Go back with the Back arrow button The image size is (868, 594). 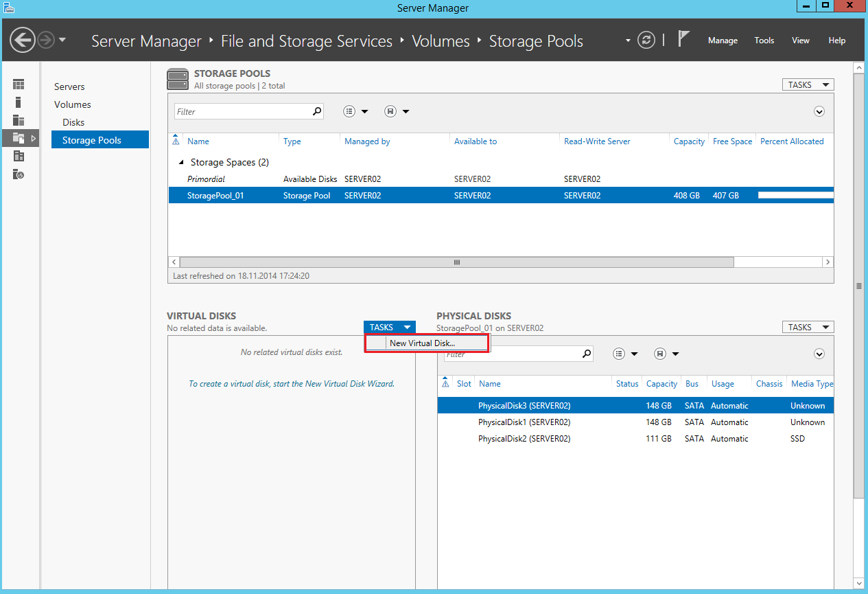pyautogui.click(x=23, y=41)
